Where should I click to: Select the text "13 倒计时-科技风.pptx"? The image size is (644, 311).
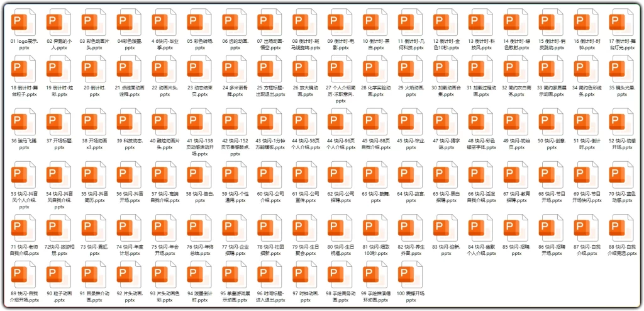[x=481, y=45]
